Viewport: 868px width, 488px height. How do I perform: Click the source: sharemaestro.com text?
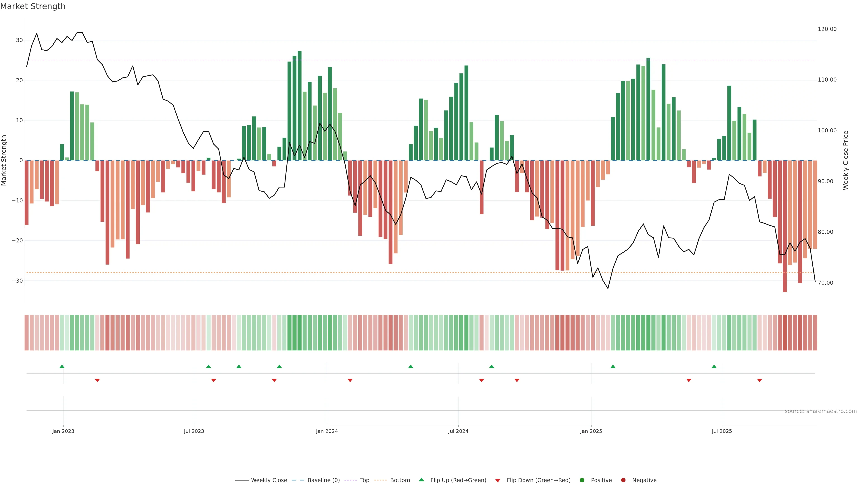[x=821, y=411]
